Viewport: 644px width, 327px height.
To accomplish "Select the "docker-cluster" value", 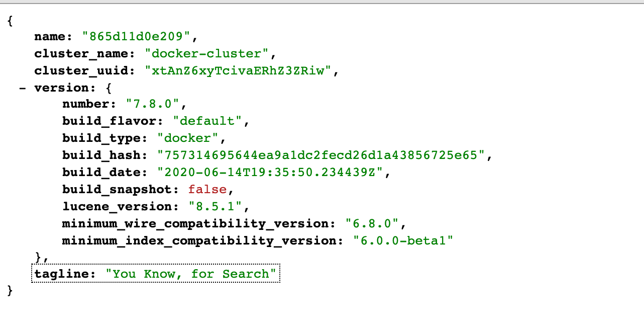I will (x=207, y=54).
